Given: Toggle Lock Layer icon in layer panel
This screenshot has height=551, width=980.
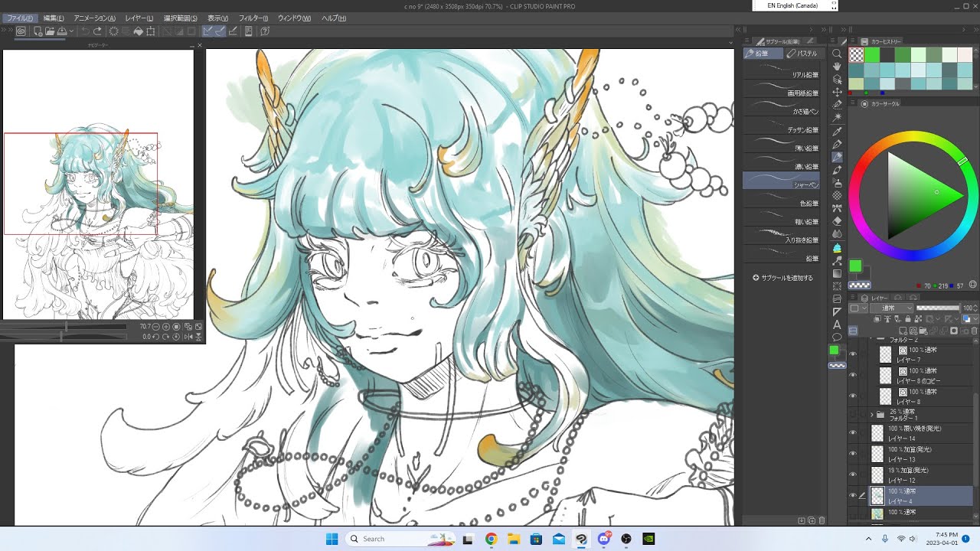Looking at the screenshot, I should coord(908,319).
